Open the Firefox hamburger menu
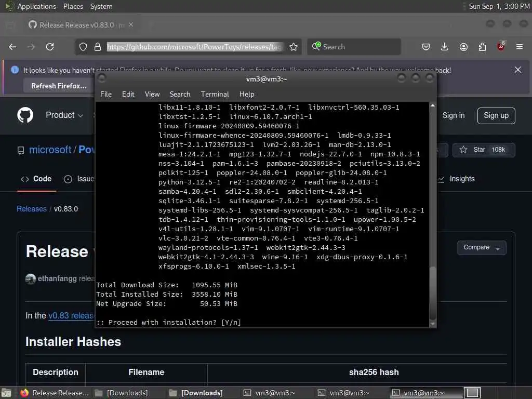The height and width of the screenshot is (399, 532). [520, 47]
